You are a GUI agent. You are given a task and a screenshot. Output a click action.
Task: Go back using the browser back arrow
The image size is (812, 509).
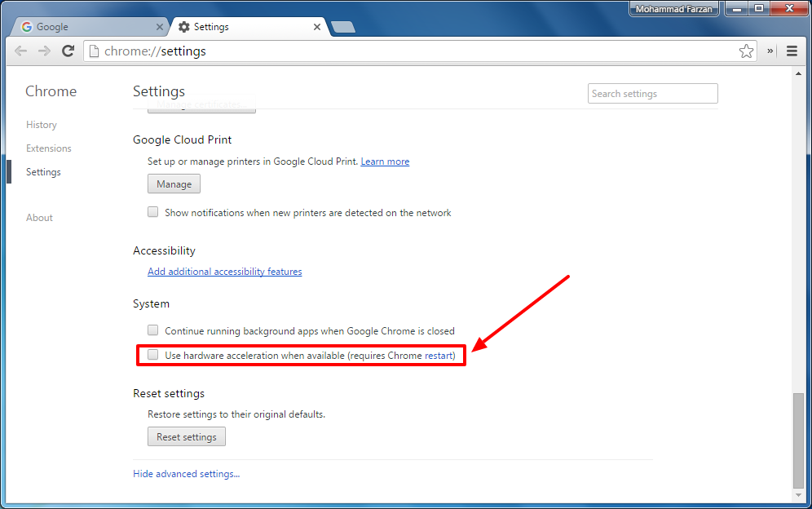(20, 51)
